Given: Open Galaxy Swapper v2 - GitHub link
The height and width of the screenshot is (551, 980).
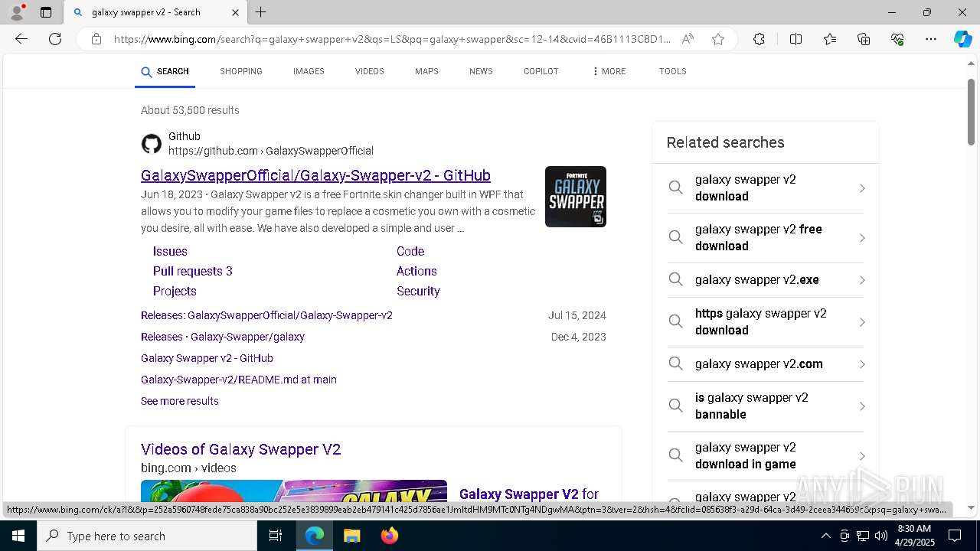Looking at the screenshot, I should point(207,358).
